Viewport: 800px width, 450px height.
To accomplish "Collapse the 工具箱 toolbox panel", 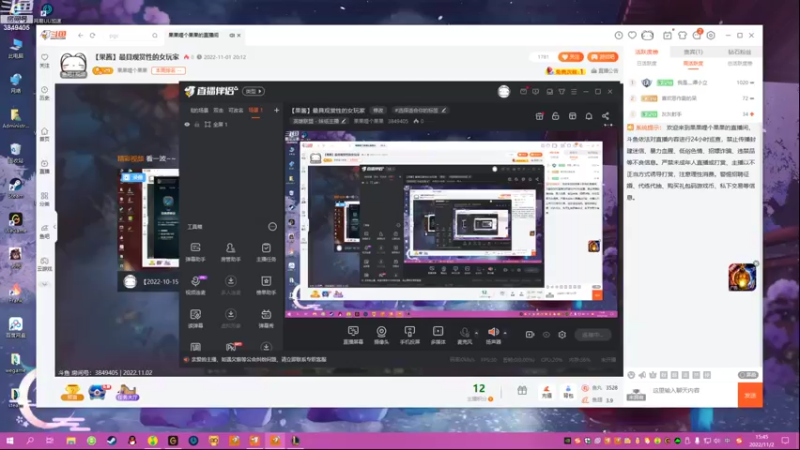I will point(272,227).
